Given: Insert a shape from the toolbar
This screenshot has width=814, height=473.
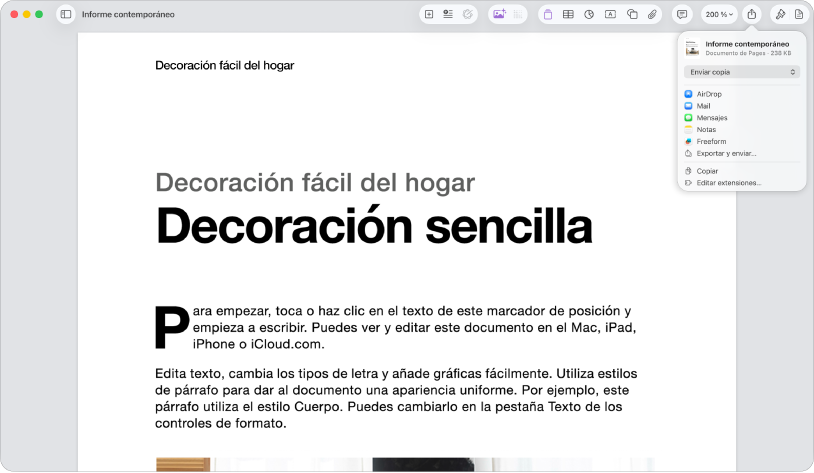Looking at the screenshot, I should (632, 15).
